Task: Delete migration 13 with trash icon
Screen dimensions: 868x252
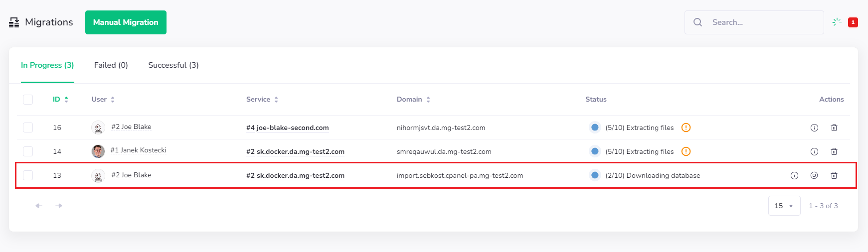Action: [x=834, y=175]
